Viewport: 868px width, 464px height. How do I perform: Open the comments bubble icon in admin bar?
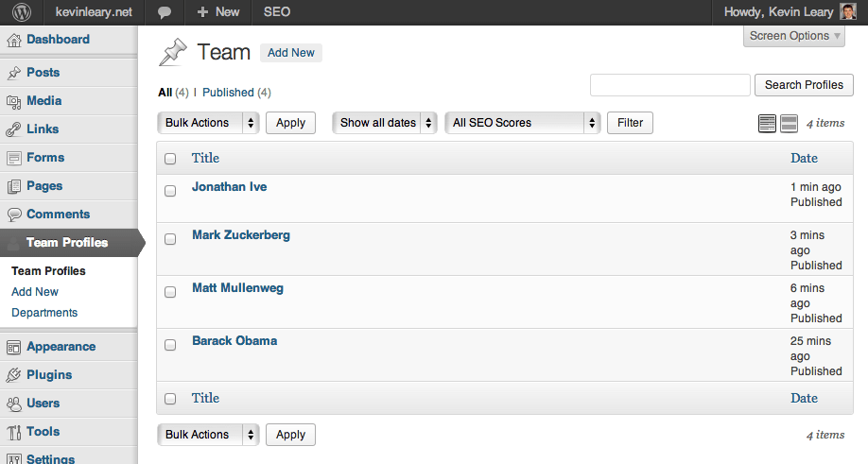(x=165, y=12)
